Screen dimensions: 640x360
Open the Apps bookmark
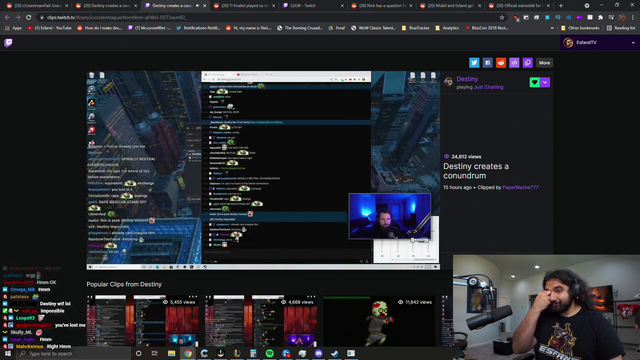tap(13, 28)
